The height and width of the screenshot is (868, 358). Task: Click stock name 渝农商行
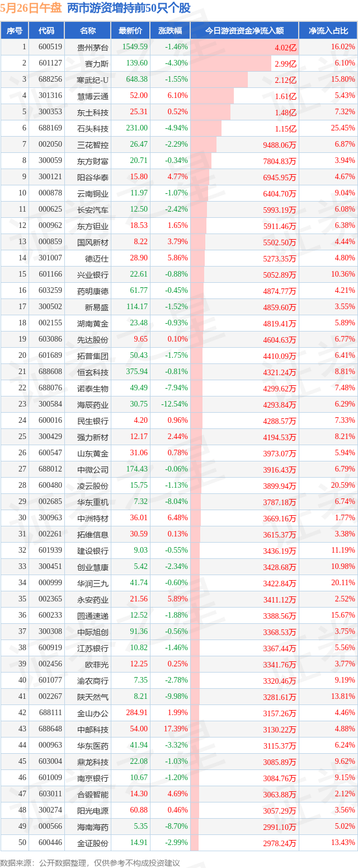pos(93,680)
